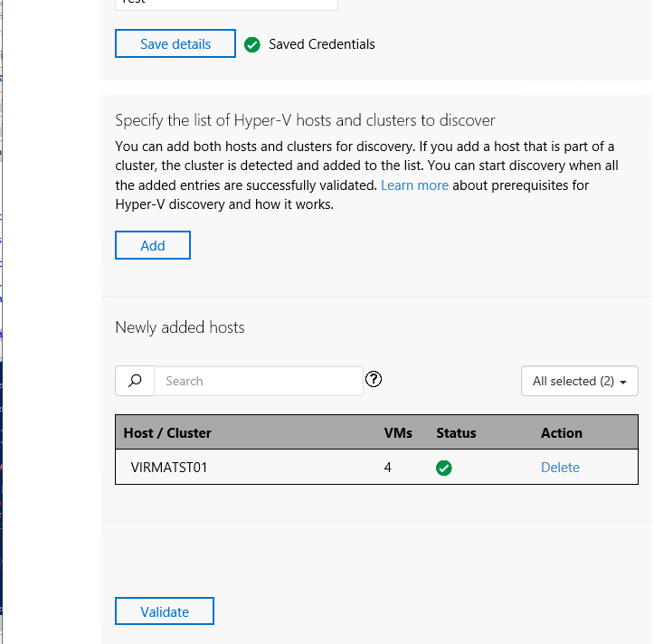Screen dimensions: 654x644
Task: Click the Add button for hosts
Action: point(153,245)
